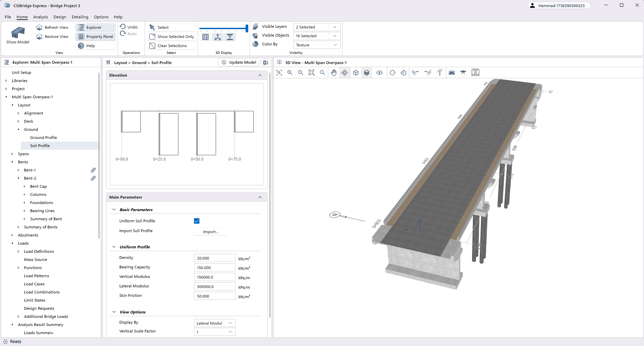
Task: Uncheck the Uniform Soil Profile checkbox
Action: coord(197,221)
